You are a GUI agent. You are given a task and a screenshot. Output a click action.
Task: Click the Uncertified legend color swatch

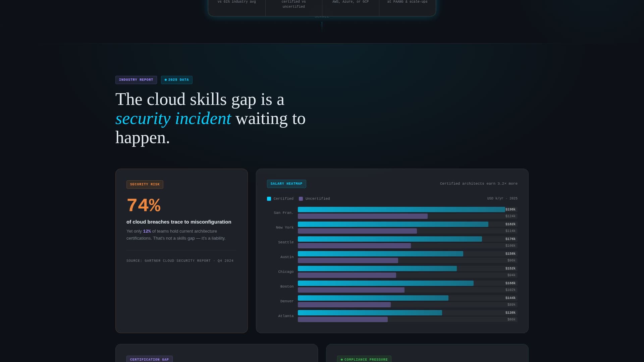(x=301, y=199)
